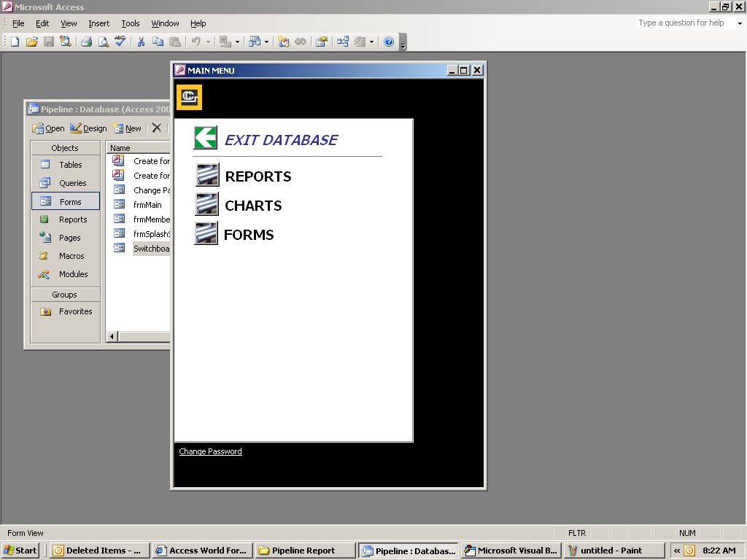The height and width of the screenshot is (560, 747).
Task: Select Reports in the Objects bar
Action: (x=66, y=219)
